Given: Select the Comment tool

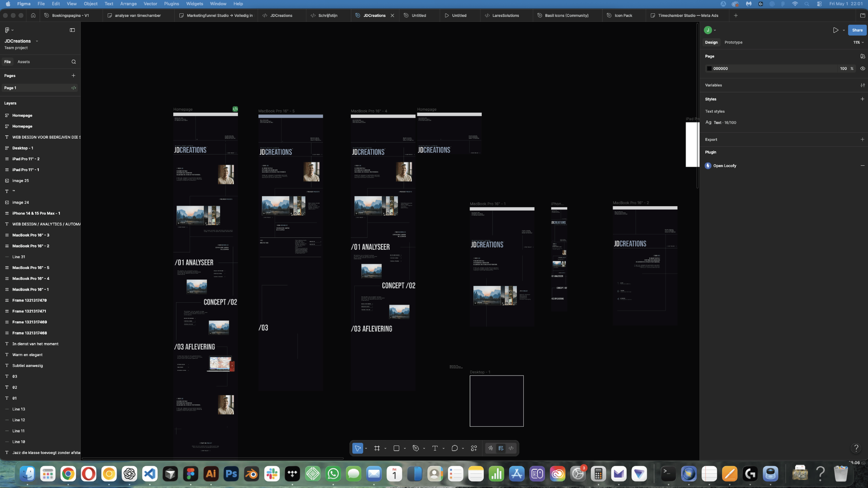Looking at the screenshot, I should point(454,448).
